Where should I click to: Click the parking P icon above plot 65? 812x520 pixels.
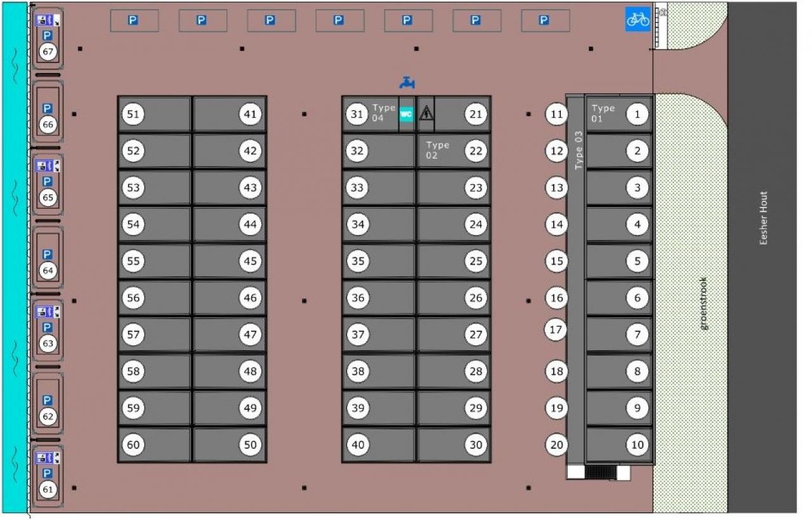click(x=48, y=182)
